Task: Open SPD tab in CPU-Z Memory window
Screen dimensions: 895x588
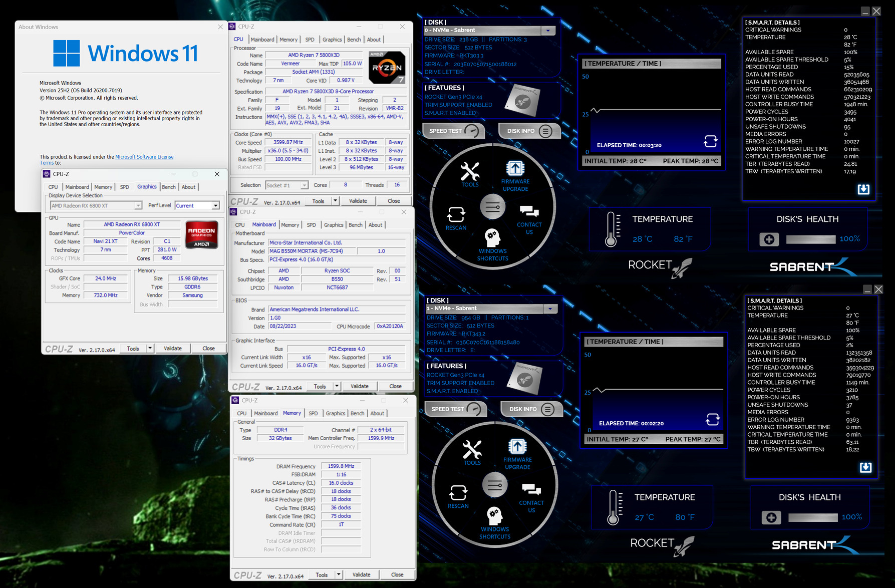Action: tap(313, 413)
